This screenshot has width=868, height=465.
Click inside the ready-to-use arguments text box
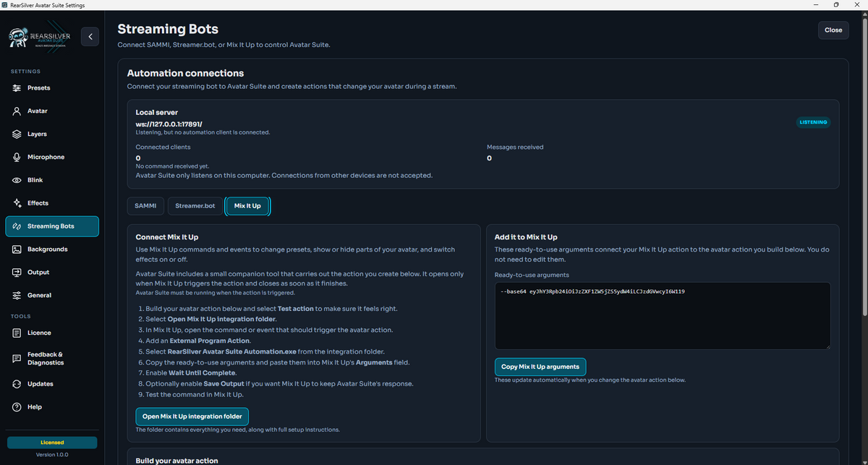click(662, 316)
